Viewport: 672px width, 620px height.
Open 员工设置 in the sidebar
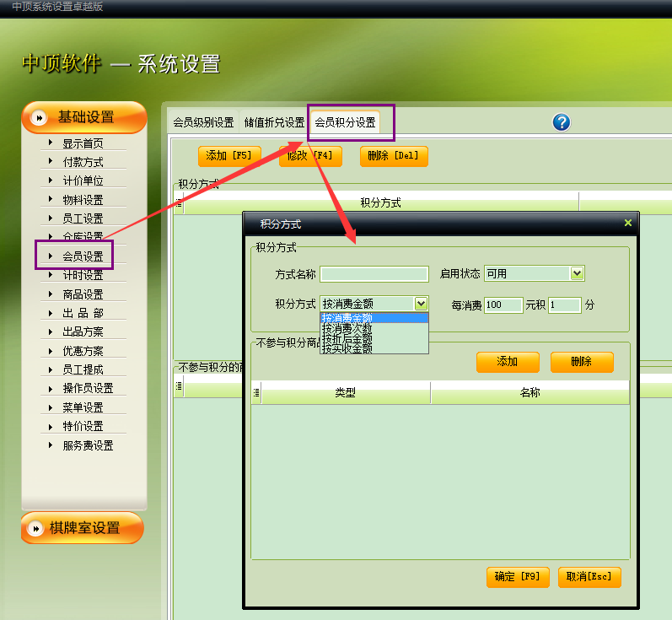(83, 218)
